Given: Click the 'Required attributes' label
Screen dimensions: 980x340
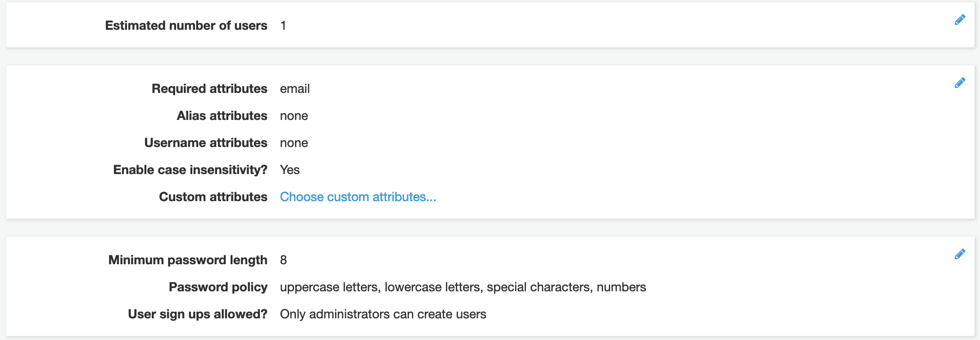Looking at the screenshot, I should pyautogui.click(x=209, y=89).
